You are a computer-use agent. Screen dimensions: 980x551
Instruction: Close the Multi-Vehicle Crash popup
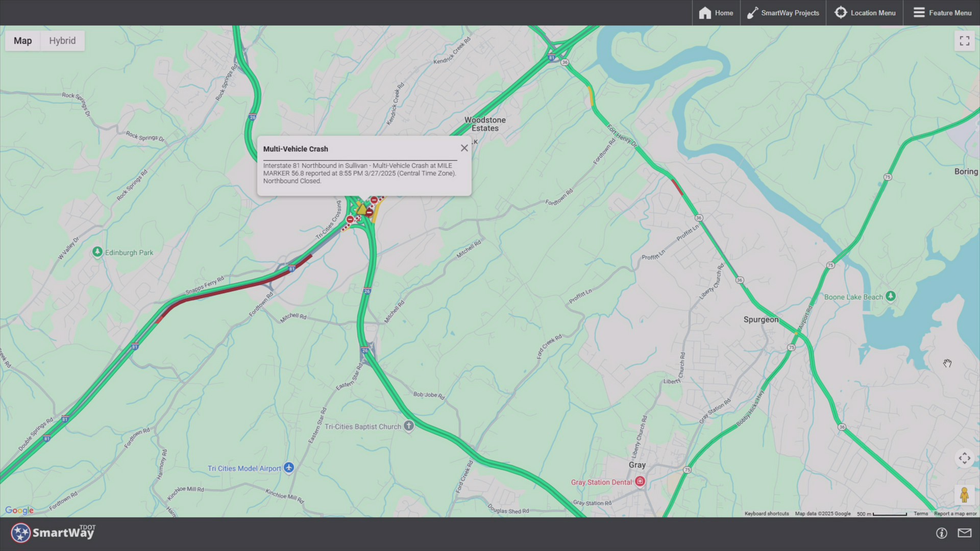[x=464, y=148]
